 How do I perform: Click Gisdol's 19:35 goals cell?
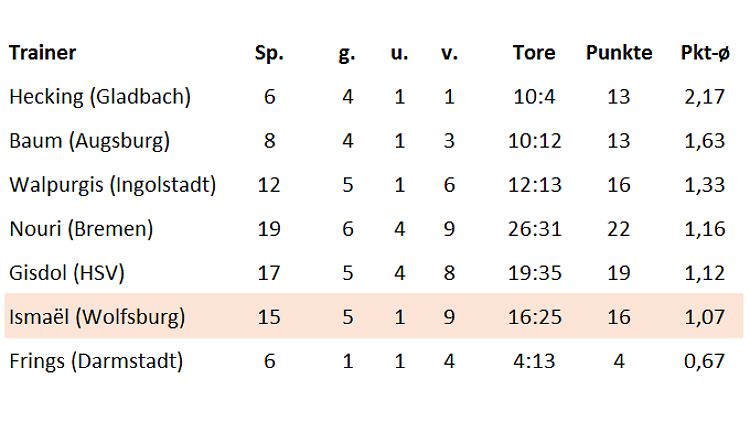click(x=534, y=273)
